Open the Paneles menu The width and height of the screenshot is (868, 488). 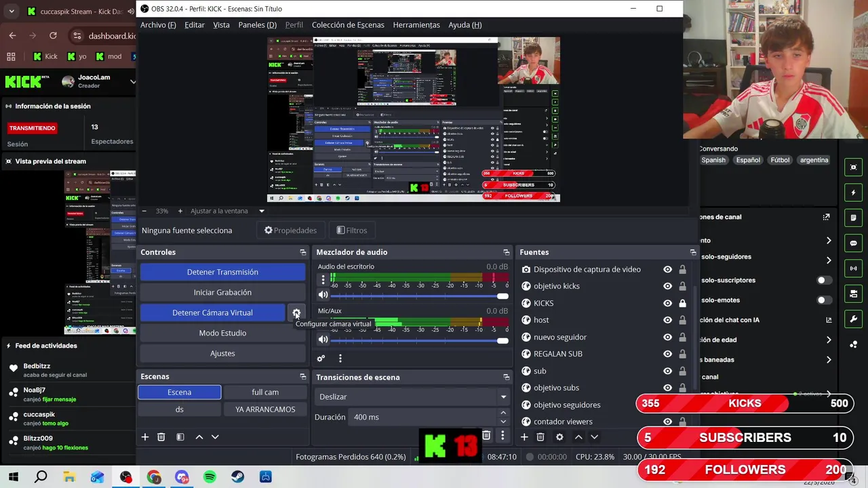tap(258, 25)
